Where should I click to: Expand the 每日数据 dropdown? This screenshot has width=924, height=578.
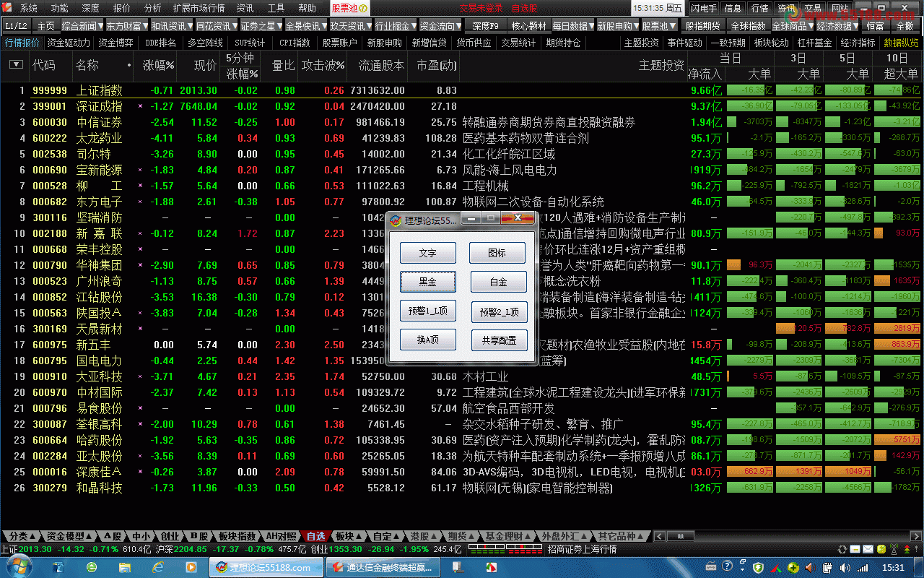pos(574,26)
